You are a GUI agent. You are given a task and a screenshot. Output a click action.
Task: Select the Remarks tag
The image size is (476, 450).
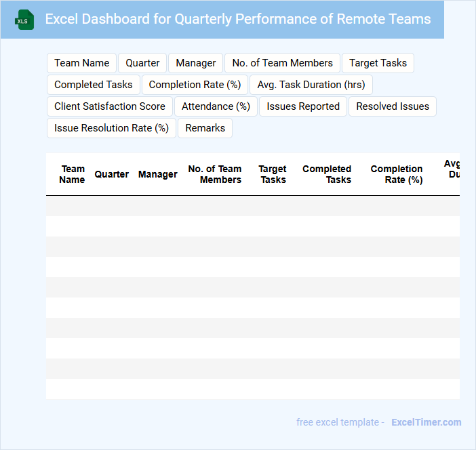coord(205,128)
